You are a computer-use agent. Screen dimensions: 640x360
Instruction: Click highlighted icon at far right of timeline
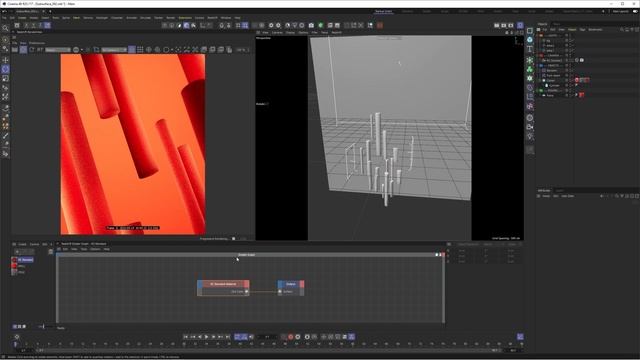click(x=520, y=337)
